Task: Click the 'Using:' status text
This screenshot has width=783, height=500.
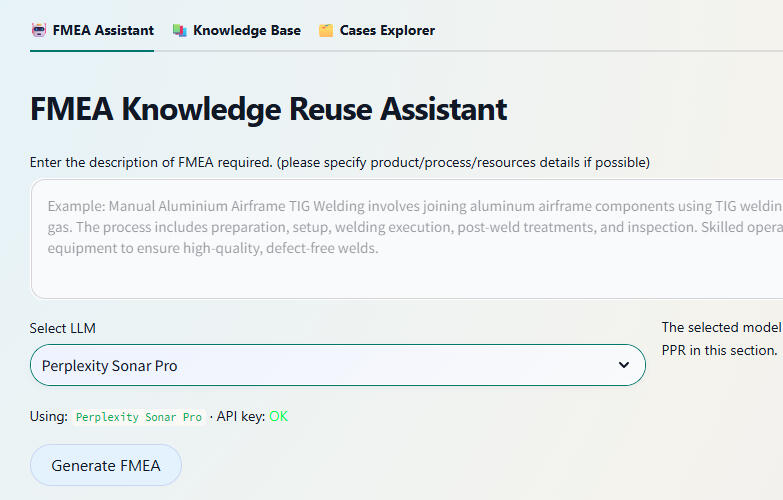Action: tap(49, 416)
